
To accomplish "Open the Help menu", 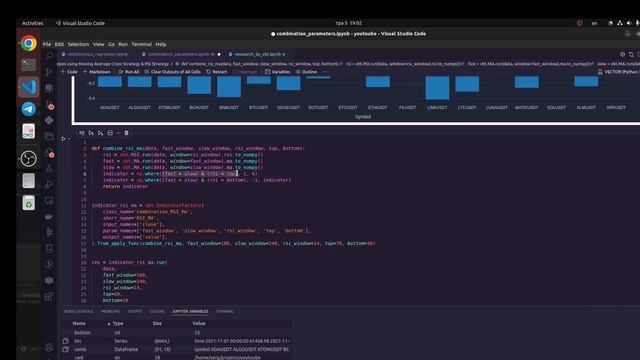I will pos(161,44).
